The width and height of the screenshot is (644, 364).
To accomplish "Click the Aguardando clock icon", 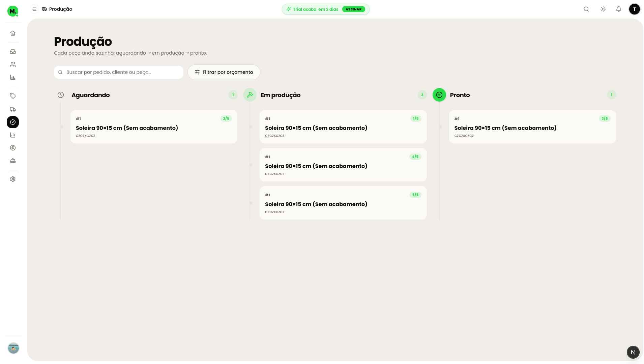I will point(61,95).
